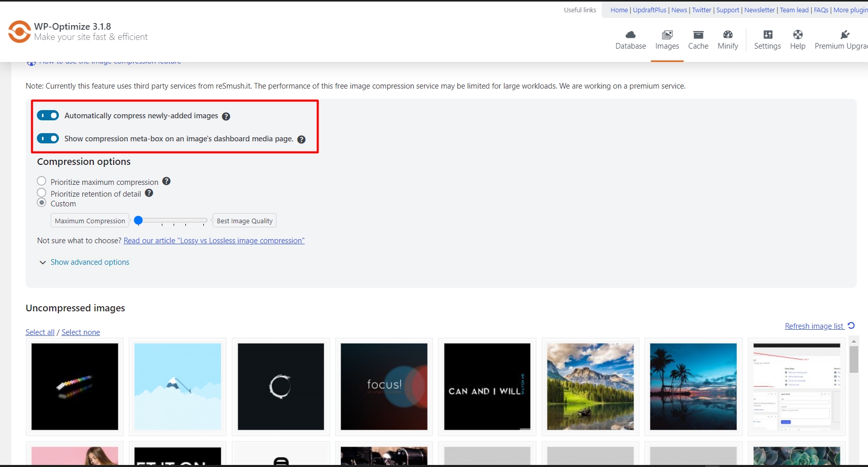Select the CAN AND I WILL thumbnail

click(x=487, y=387)
